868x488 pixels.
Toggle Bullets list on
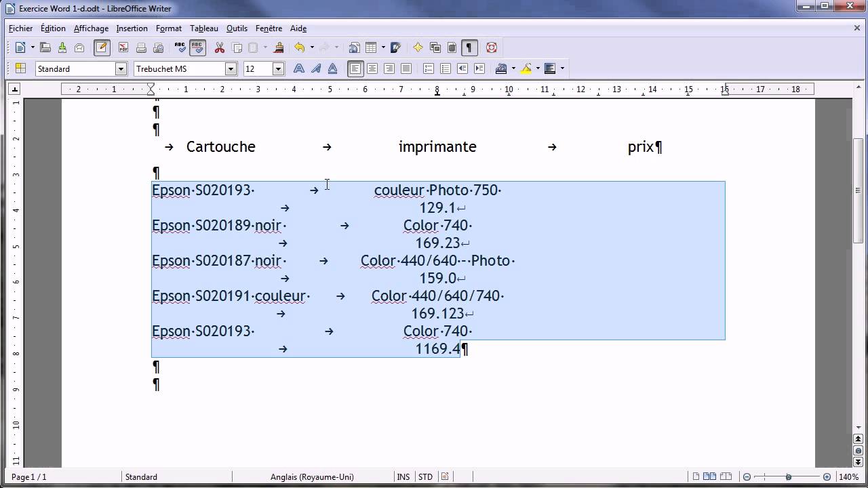[x=446, y=68]
